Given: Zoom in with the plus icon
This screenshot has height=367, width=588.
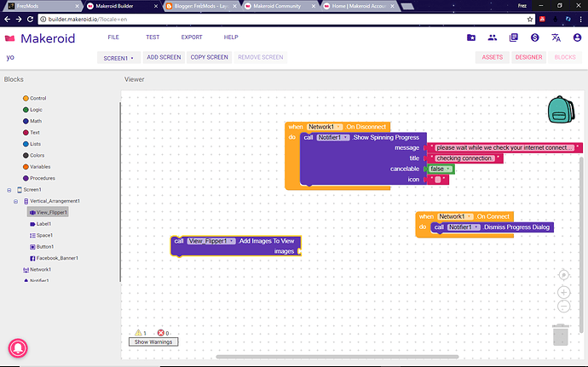Looking at the screenshot, I should coord(563,292).
